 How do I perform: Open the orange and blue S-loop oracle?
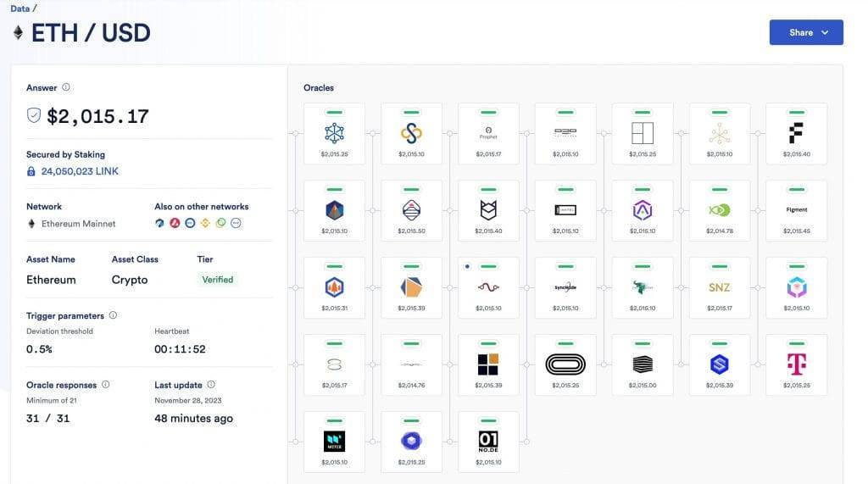pyautogui.click(x=411, y=133)
